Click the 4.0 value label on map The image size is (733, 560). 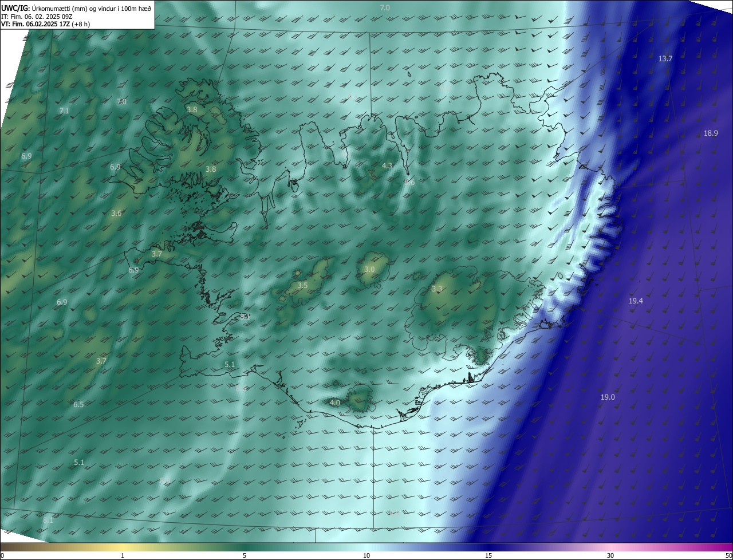pos(335,403)
